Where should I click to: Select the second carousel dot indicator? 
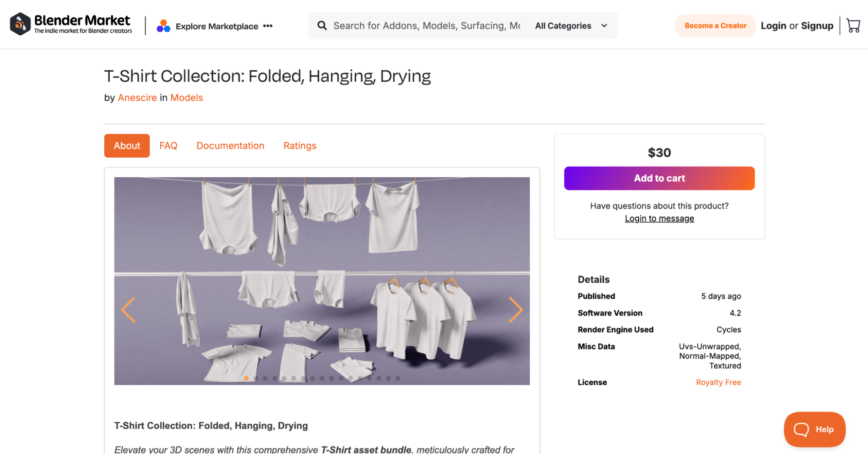[255, 378]
